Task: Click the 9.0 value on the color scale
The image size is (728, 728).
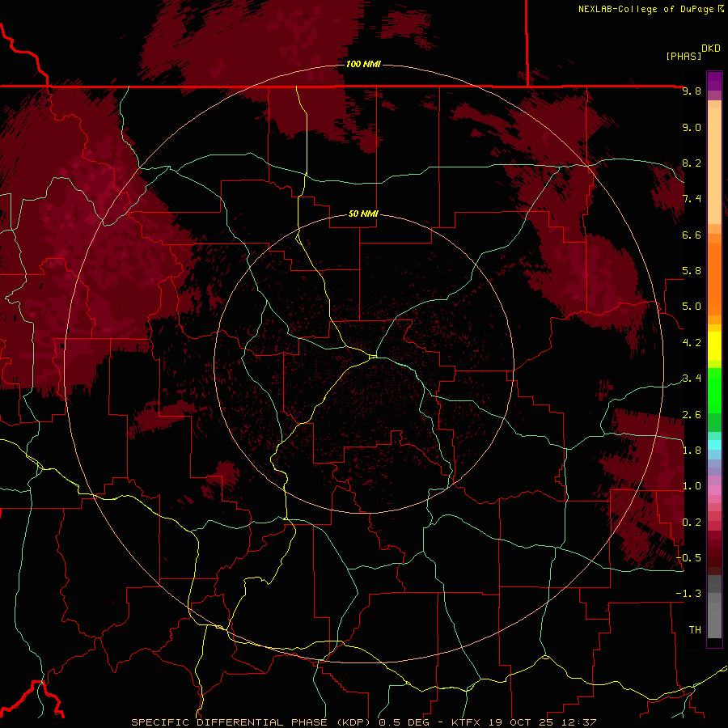Action: click(692, 127)
